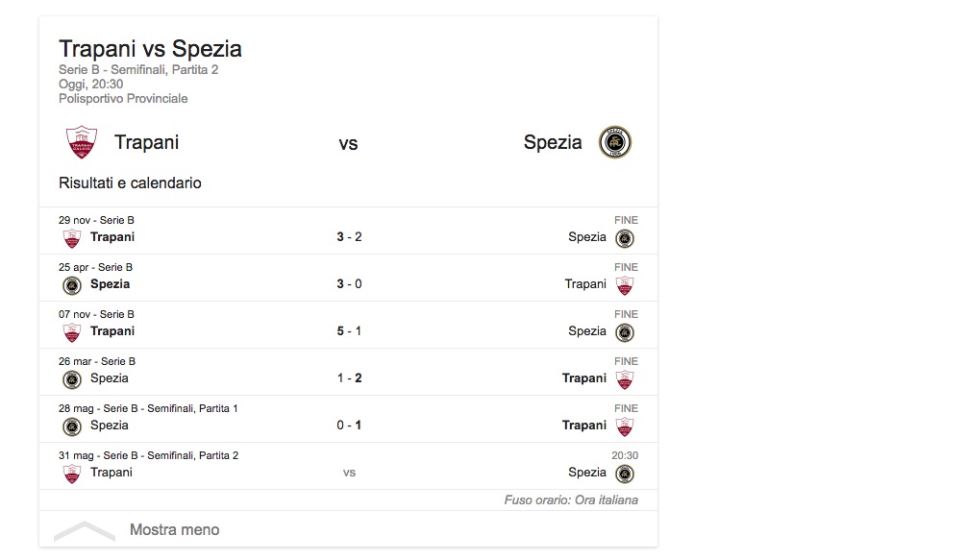Viewport: 967px width, 560px height.
Task: Click Trapani crest in 25 apr match
Action: [625, 285]
